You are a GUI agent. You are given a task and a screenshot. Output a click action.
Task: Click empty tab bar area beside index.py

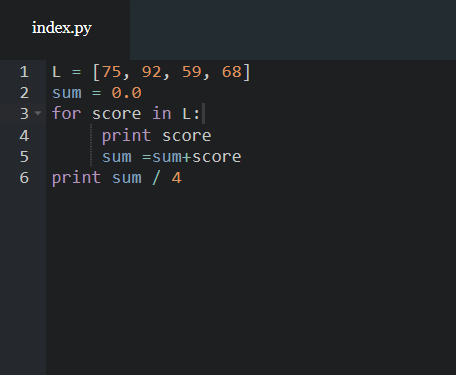coord(293,30)
